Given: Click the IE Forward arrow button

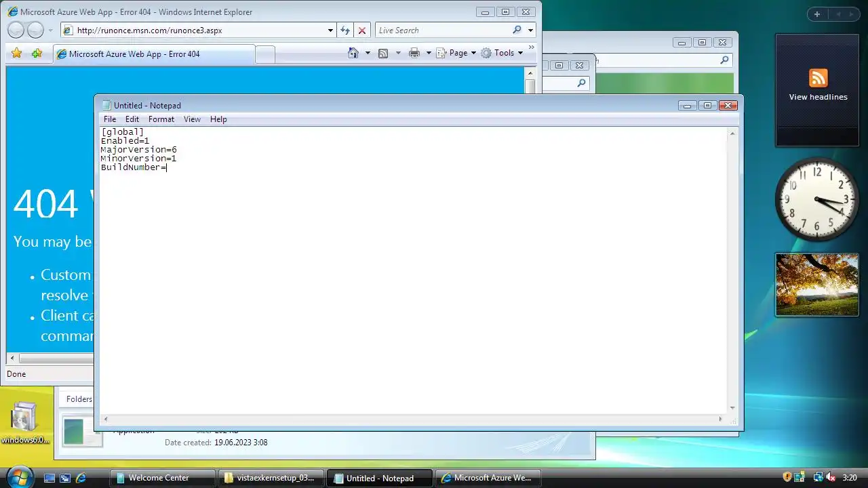Looking at the screenshot, I should (35, 30).
